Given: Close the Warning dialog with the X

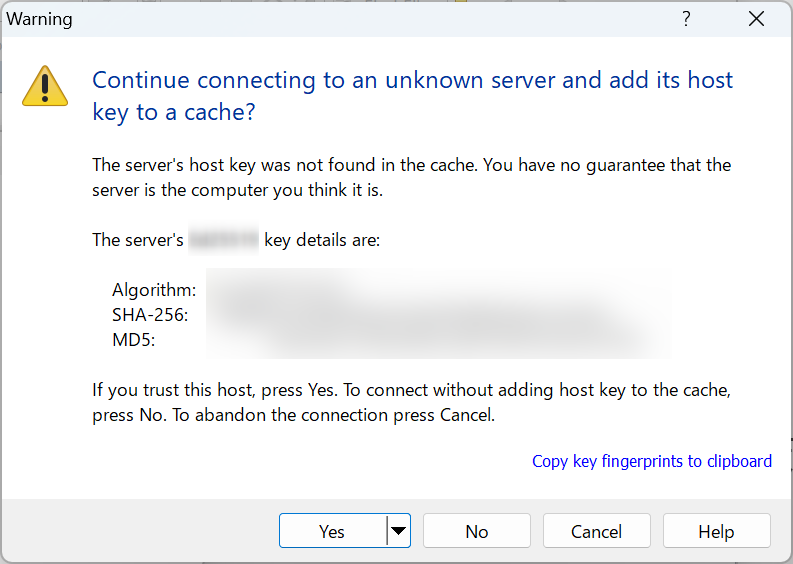Looking at the screenshot, I should [756, 19].
